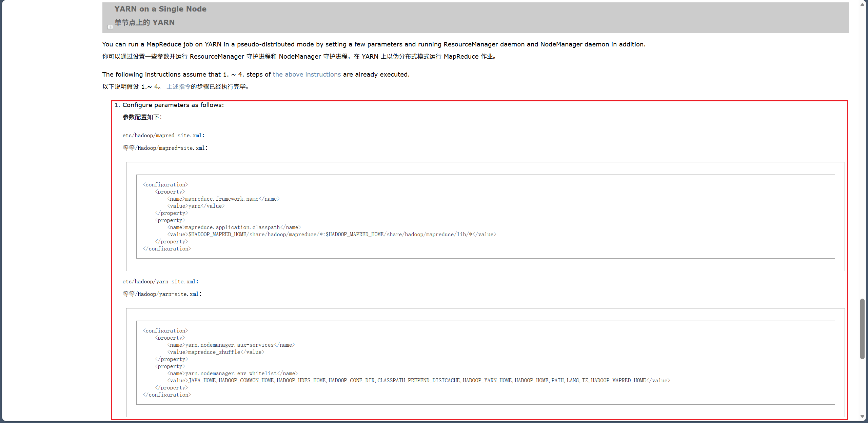Open 'the above instructions' link
The image size is (868, 423).
pos(307,74)
